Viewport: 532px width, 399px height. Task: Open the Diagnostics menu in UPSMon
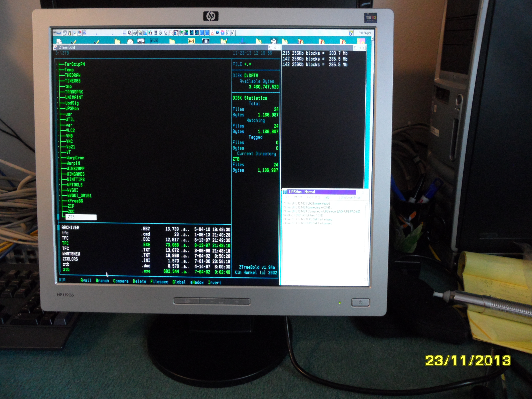pyautogui.click(x=313, y=197)
